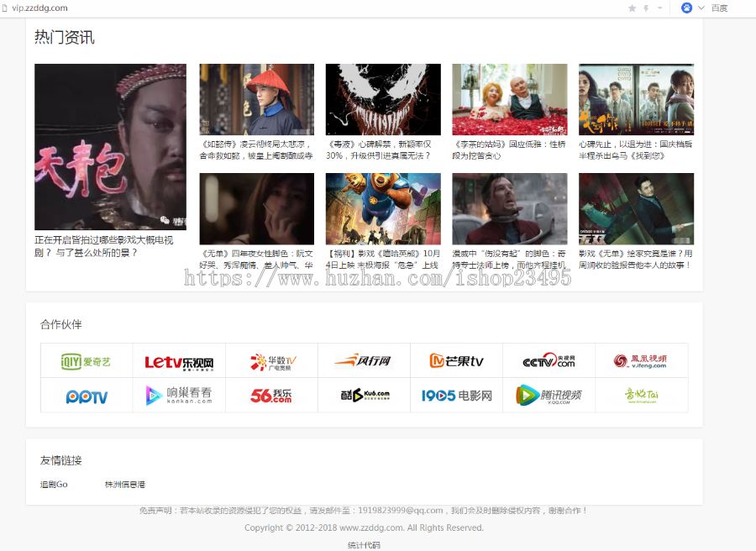The width and height of the screenshot is (756, 551).
Task: Open the 漫威中“伤没有起”的脚色 headline
Action: (509, 260)
